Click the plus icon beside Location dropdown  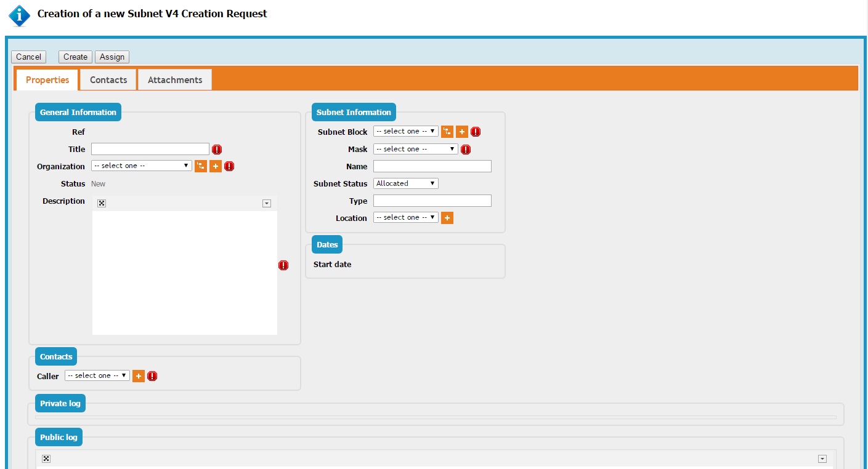coord(447,218)
